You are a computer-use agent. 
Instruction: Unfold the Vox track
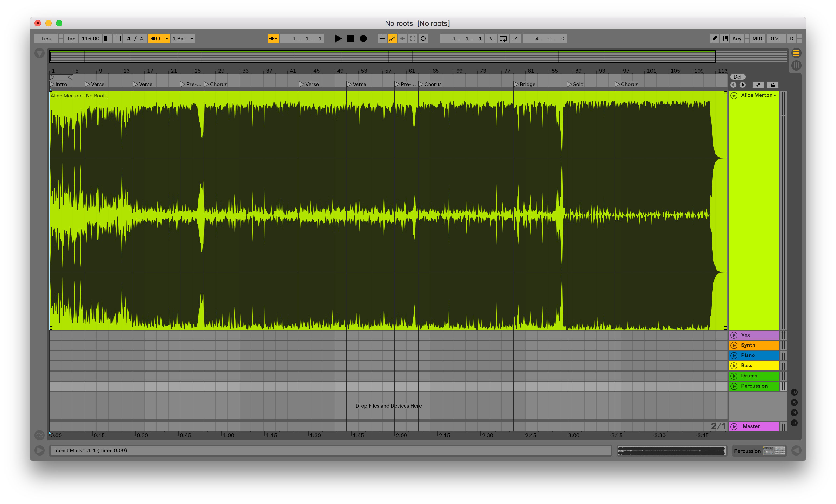click(x=734, y=335)
